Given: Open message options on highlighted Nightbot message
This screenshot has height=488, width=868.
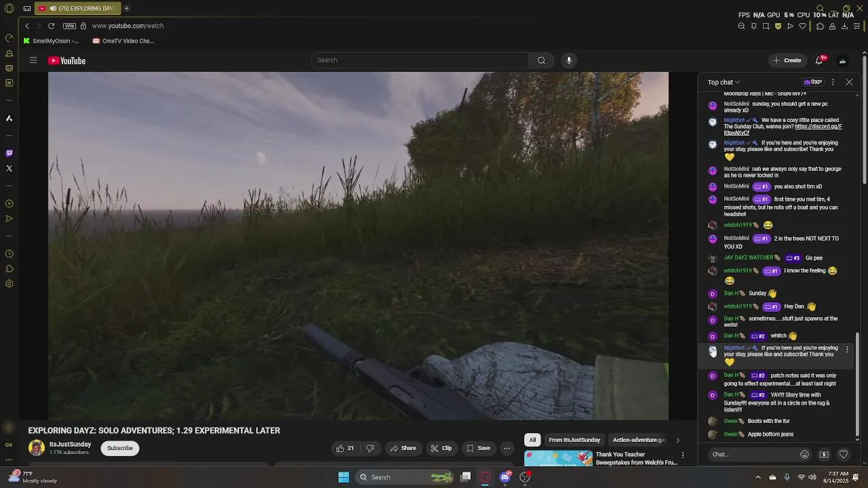Looking at the screenshot, I should (847, 350).
